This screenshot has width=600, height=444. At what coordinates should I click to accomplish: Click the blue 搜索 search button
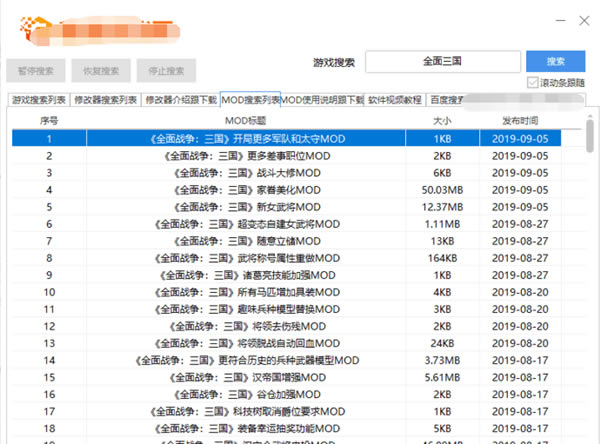tap(555, 61)
